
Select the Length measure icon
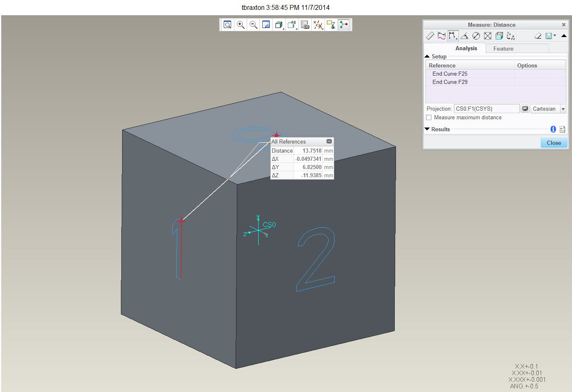tap(442, 36)
